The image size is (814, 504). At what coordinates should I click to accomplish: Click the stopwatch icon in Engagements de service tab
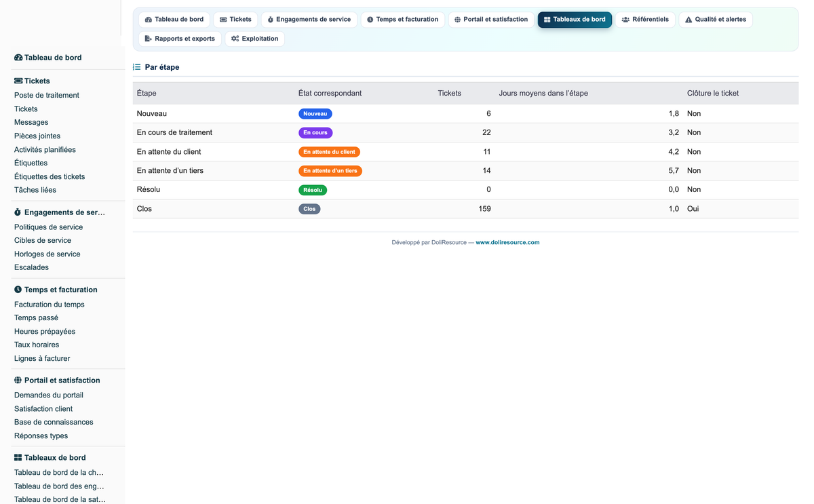(271, 20)
